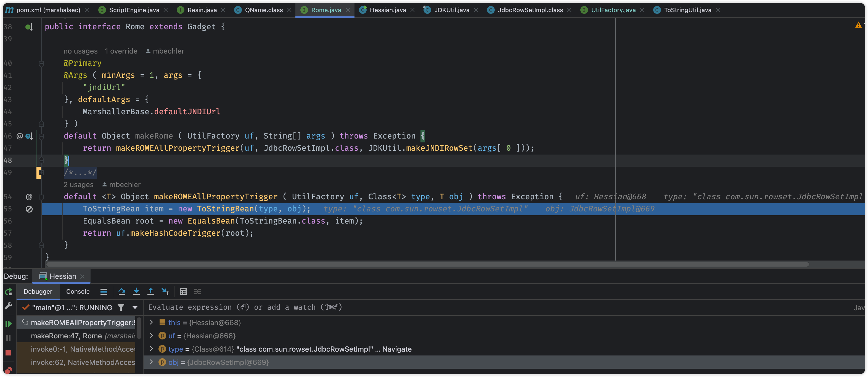Viewport: 868px width, 377px height.
Task: Click implemented-interface gutter icon on line 38
Action: pos(29,27)
